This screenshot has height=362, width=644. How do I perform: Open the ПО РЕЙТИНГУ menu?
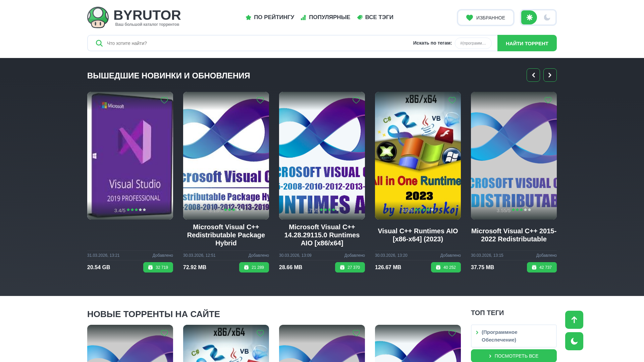coord(270,17)
